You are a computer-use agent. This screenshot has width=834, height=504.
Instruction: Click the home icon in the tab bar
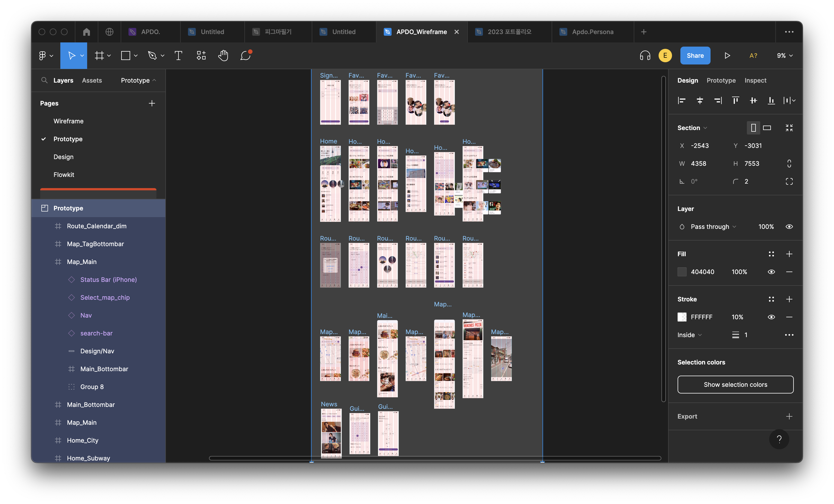(x=86, y=32)
